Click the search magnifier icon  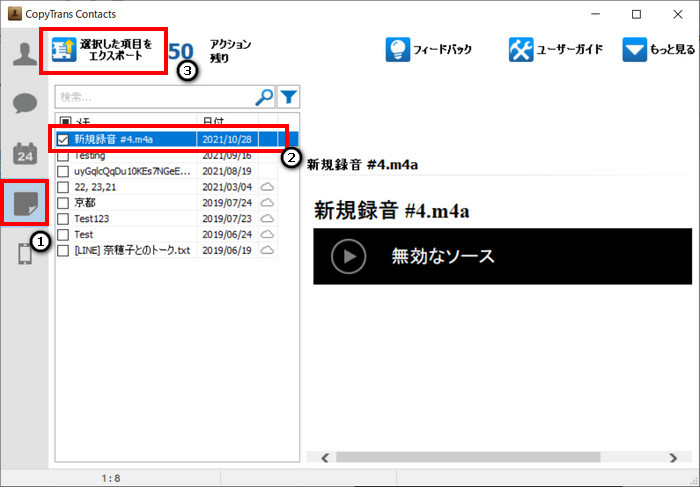click(264, 97)
